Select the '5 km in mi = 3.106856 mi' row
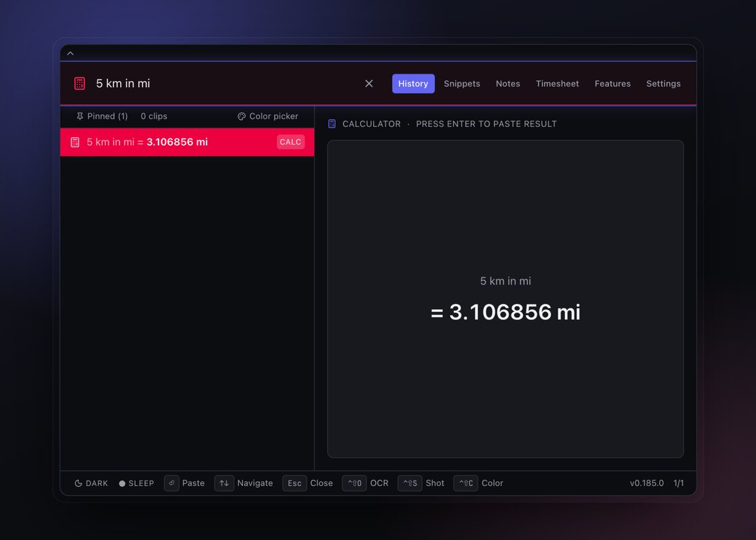This screenshot has height=540, width=756. point(187,142)
